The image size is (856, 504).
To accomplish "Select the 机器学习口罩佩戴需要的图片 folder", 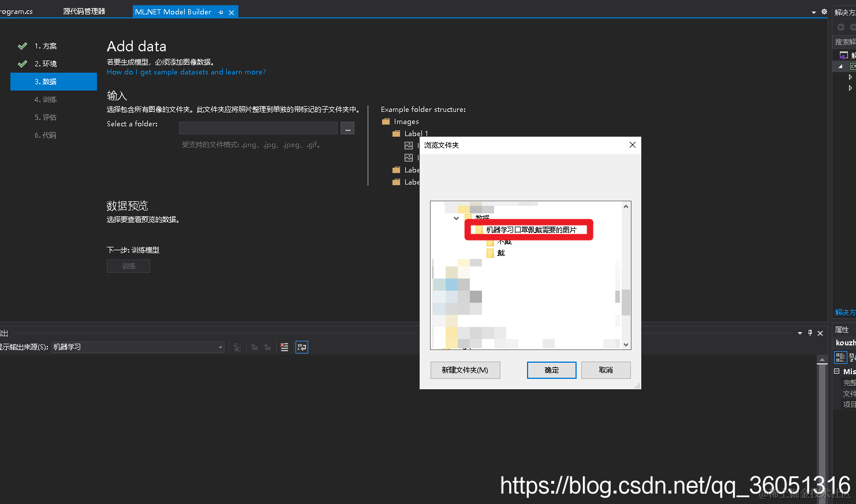I will [x=531, y=230].
